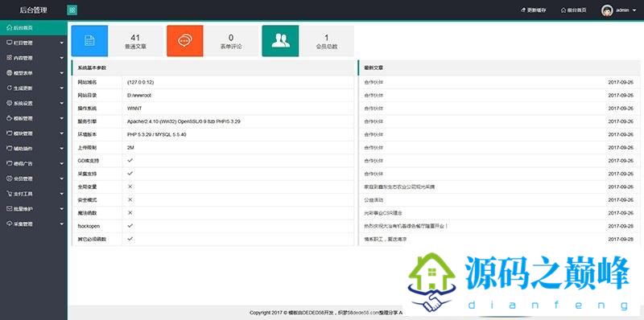Expand the 栏目管理 menu arrow
Screen dimensions: 644x320
[62, 43]
